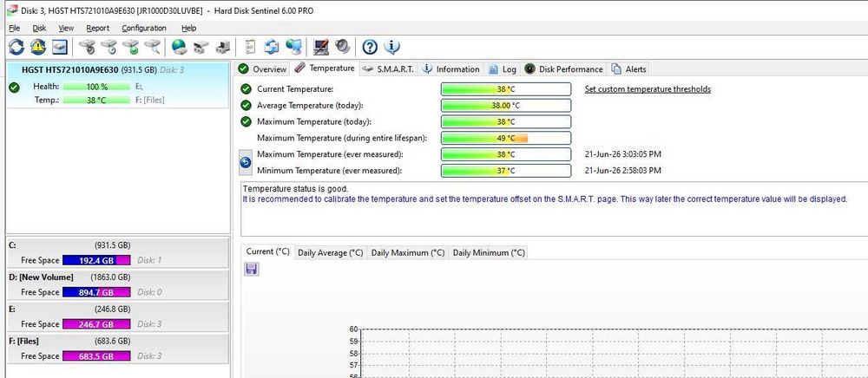Click the 'F: [Files]' partition label beside Temp.
The height and width of the screenshot is (378, 868).
[150, 100]
